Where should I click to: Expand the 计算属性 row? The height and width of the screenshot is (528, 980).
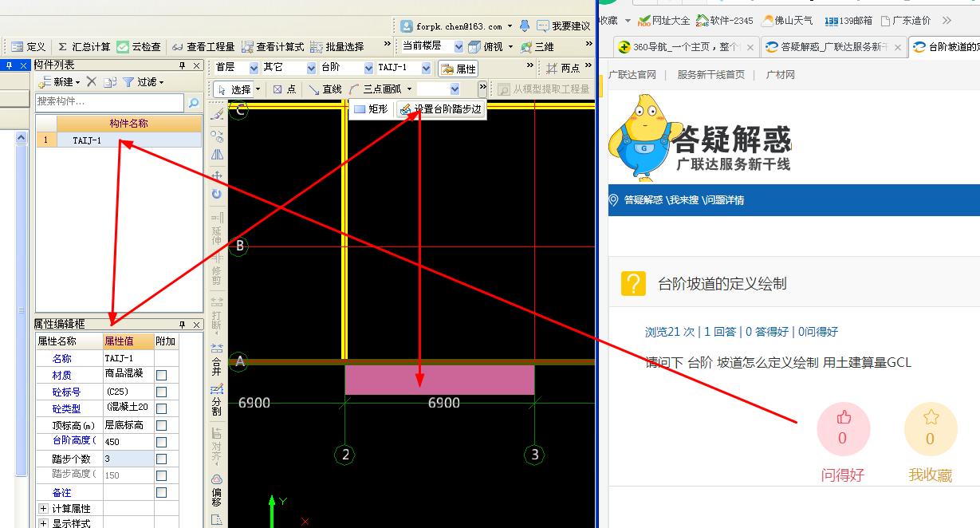tap(43, 508)
